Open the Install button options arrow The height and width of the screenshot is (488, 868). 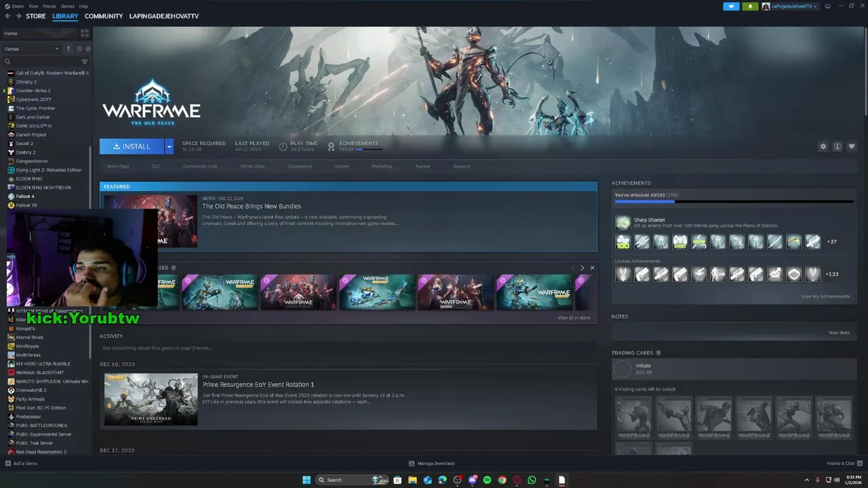click(x=169, y=146)
